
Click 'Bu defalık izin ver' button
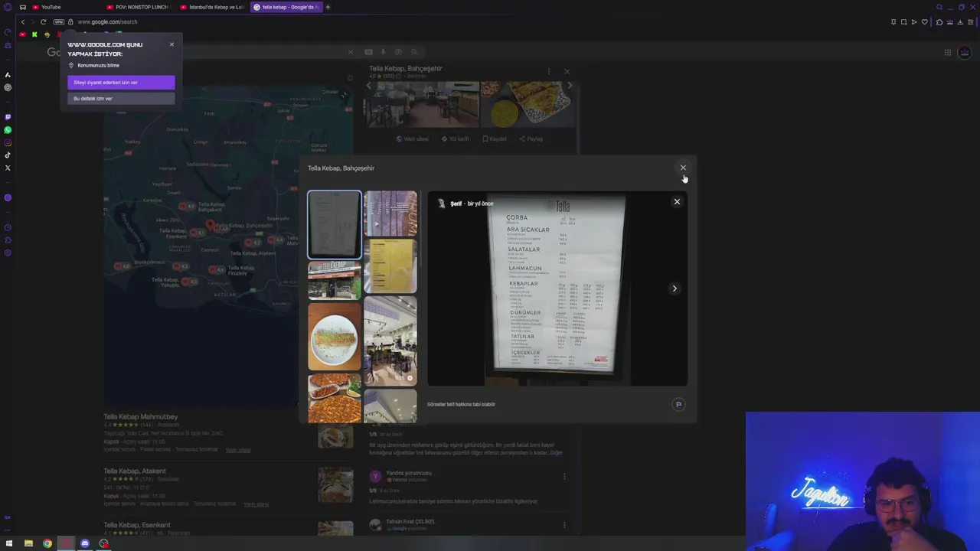coord(121,99)
